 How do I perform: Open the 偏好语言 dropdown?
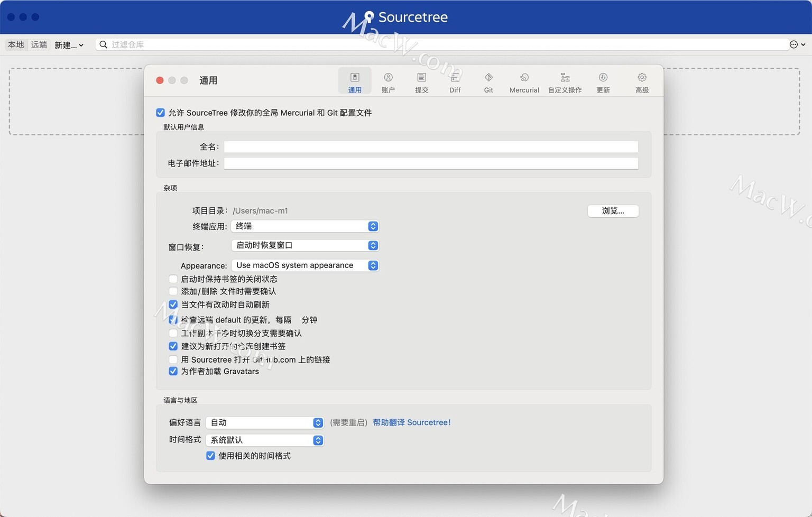point(264,422)
